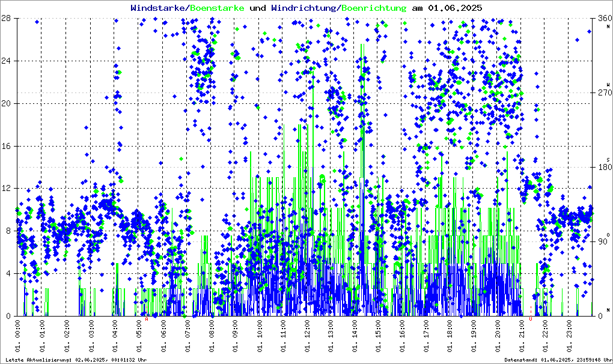Click time axis label '01. 11:00'
The height and width of the screenshot is (364, 613).
click(x=282, y=336)
